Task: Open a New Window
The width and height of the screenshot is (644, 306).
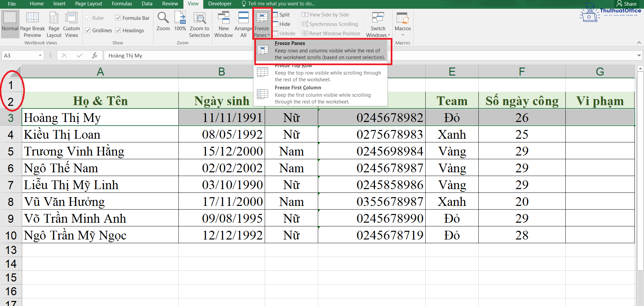Action: click(x=223, y=24)
